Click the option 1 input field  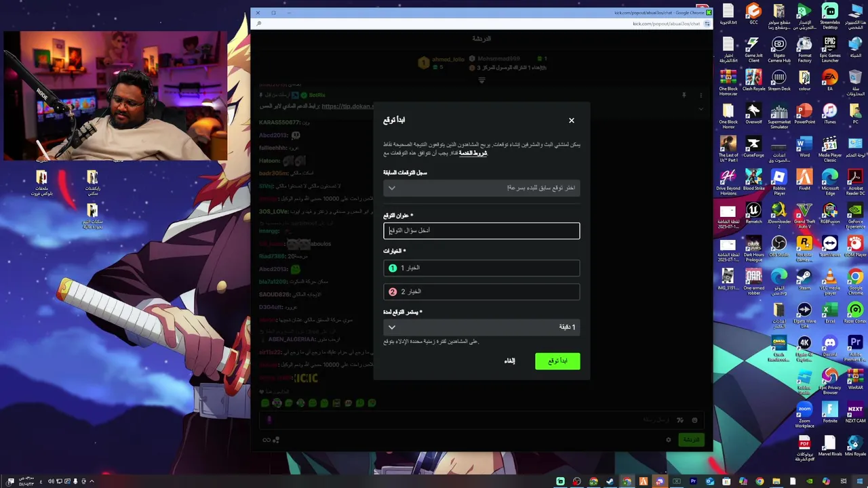481,268
